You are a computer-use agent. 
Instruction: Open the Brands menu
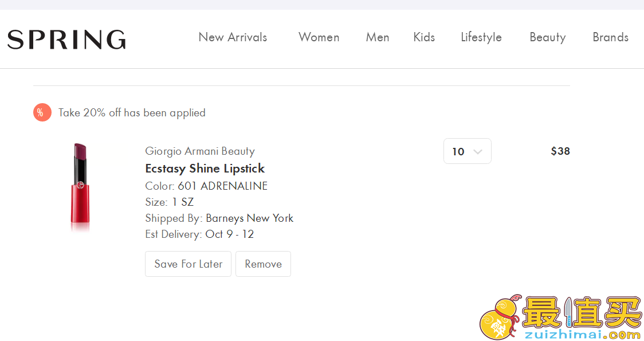(610, 37)
